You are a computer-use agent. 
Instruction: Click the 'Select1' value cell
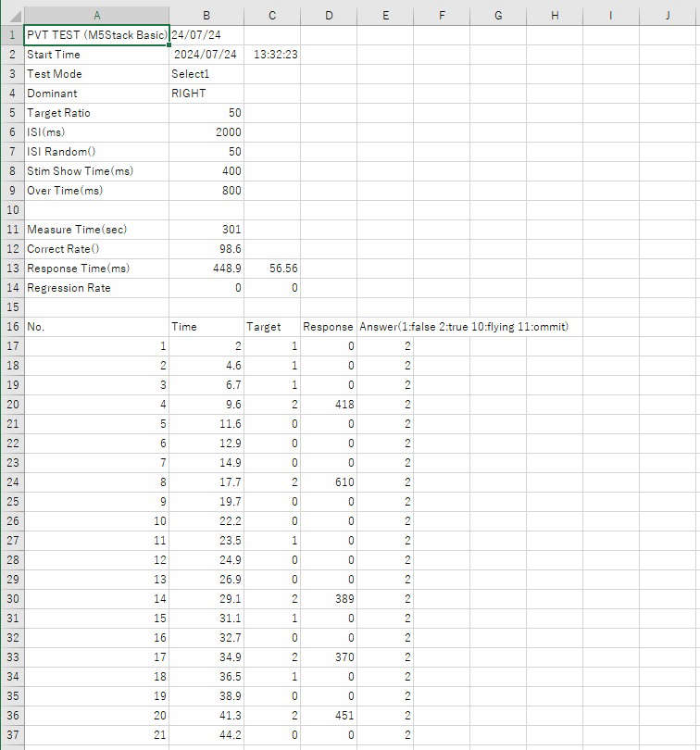[206, 74]
